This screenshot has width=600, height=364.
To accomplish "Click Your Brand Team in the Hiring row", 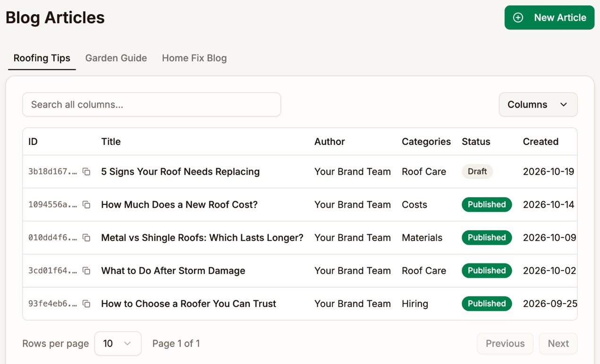I will pos(353,304).
